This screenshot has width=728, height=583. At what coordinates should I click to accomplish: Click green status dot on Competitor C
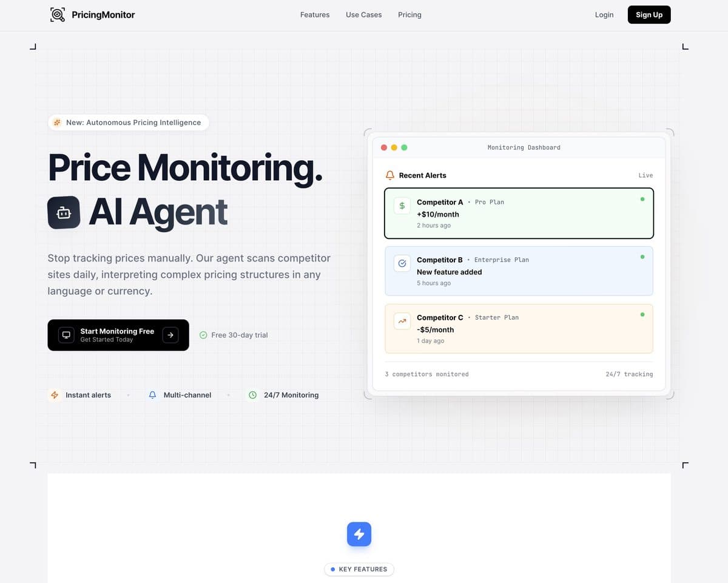click(642, 314)
